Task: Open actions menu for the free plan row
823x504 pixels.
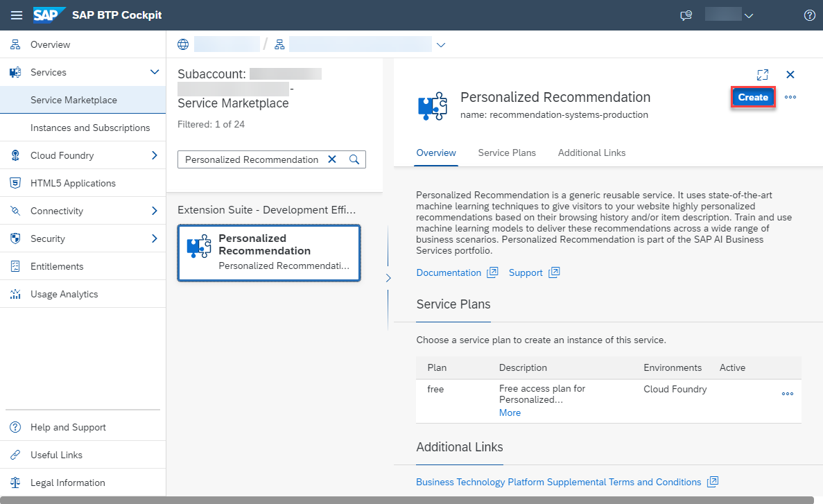Action: click(x=788, y=394)
